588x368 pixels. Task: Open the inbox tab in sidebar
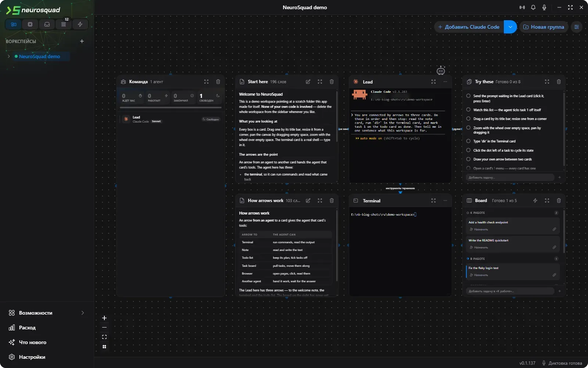(x=47, y=24)
